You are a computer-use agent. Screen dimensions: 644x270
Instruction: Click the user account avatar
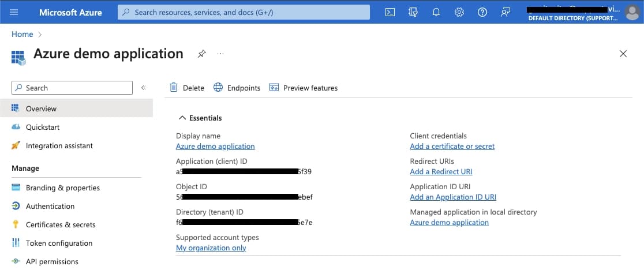[x=632, y=12]
